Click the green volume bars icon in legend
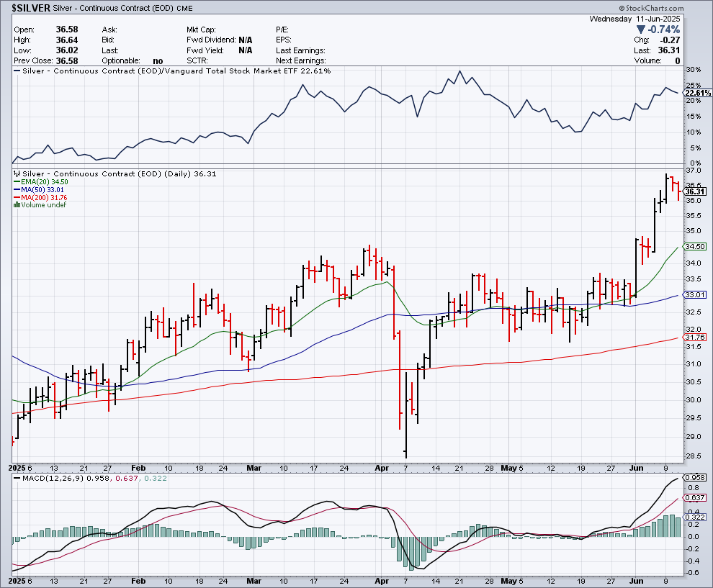This screenshot has width=713, height=588. 17,205
